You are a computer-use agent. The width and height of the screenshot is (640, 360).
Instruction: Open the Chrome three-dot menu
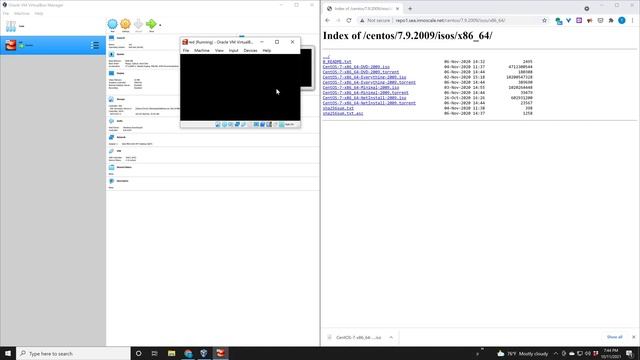tap(633, 20)
